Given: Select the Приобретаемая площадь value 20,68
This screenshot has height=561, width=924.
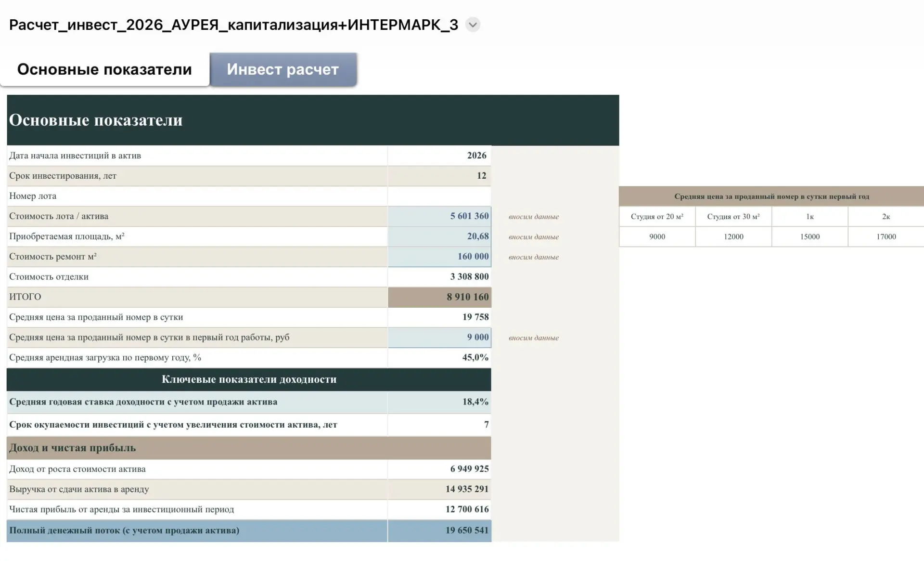Looking at the screenshot, I should 439,236.
